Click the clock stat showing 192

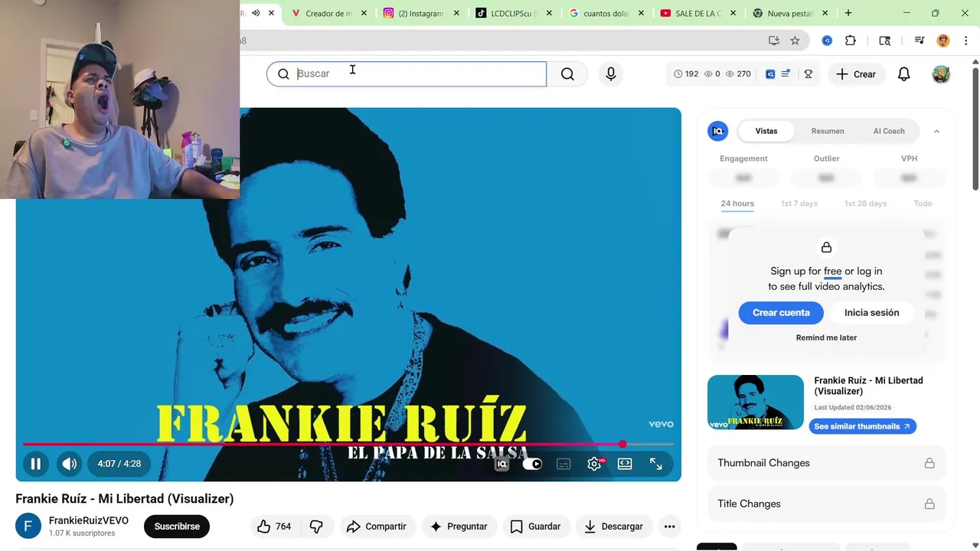(x=686, y=74)
